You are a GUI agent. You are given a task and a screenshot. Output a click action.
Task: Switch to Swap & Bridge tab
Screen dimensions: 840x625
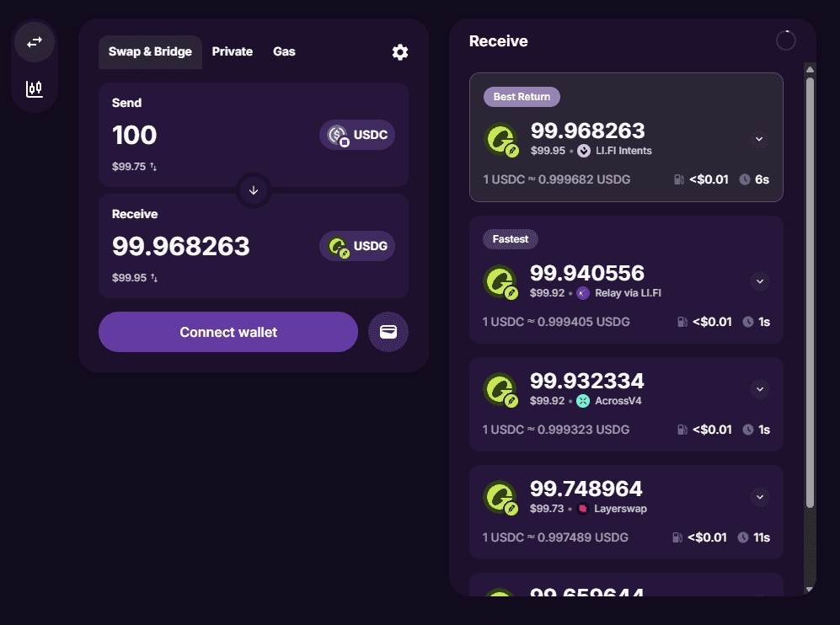click(150, 52)
